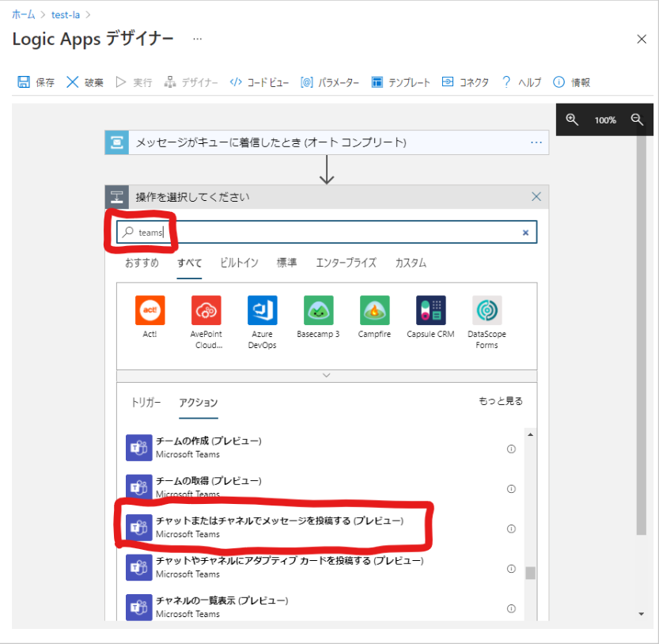Switch to the トリガー tab
Viewport: 659px width, 644px height.
coord(146,403)
